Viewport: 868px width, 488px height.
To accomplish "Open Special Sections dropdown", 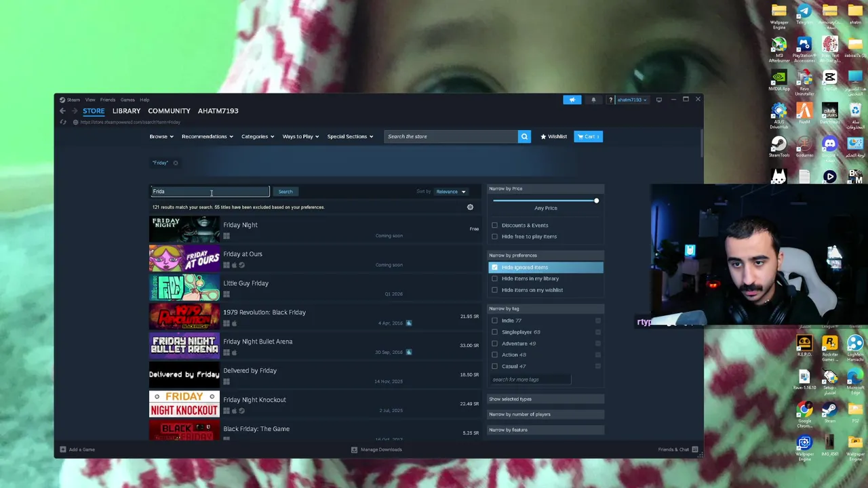I will [350, 136].
